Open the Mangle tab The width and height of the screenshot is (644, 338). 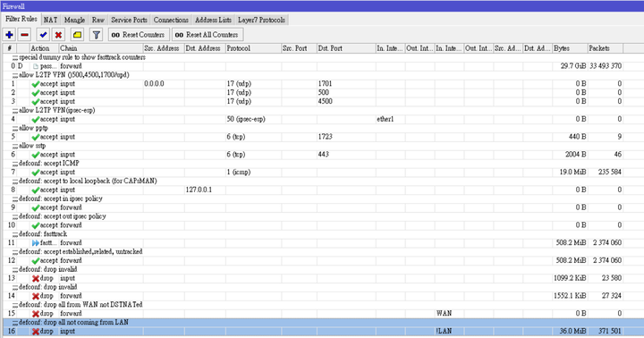click(75, 20)
